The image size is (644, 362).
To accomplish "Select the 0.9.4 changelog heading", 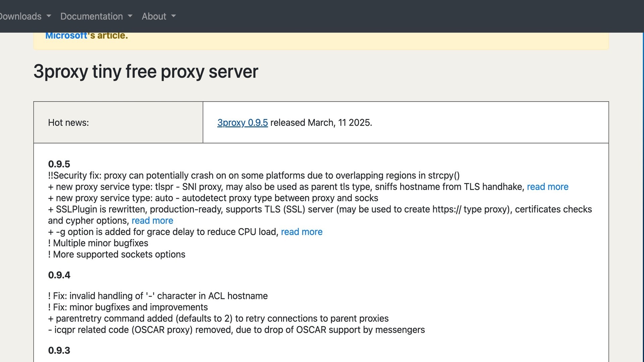I will (59, 275).
